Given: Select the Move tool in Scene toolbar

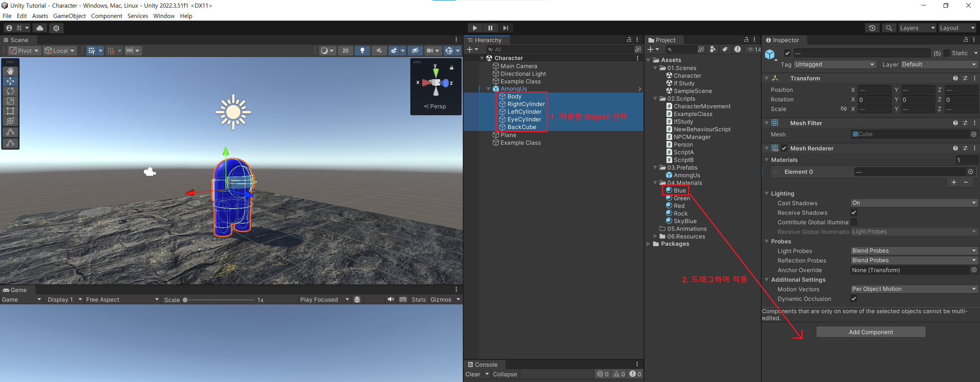Looking at the screenshot, I should click(10, 81).
